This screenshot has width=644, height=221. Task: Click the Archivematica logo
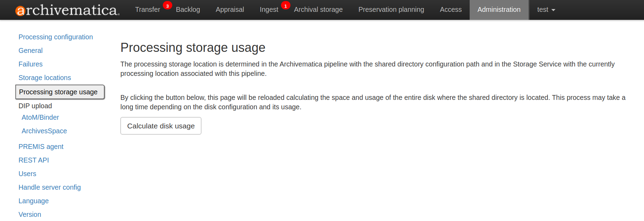click(x=67, y=10)
